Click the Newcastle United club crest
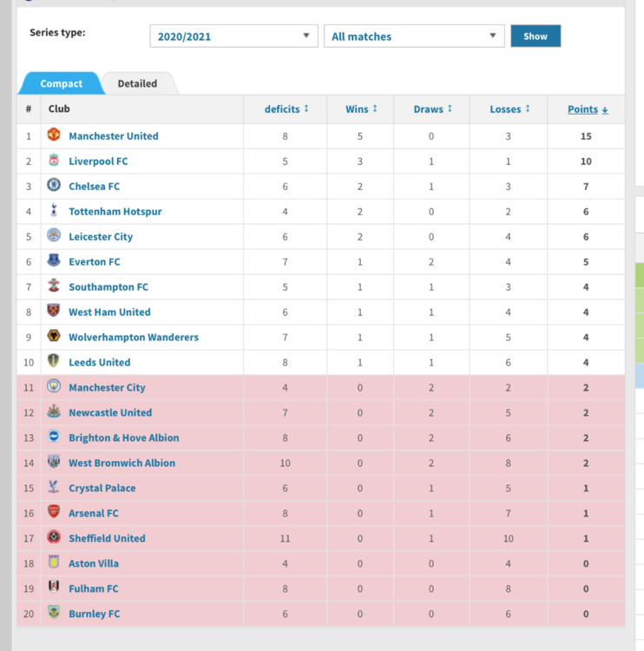 [x=54, y=411]
